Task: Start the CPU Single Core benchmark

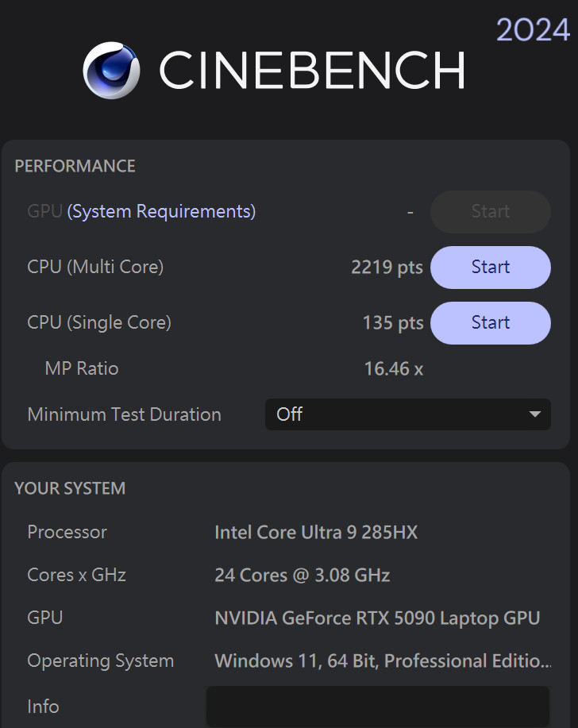Action: (490, 323)
